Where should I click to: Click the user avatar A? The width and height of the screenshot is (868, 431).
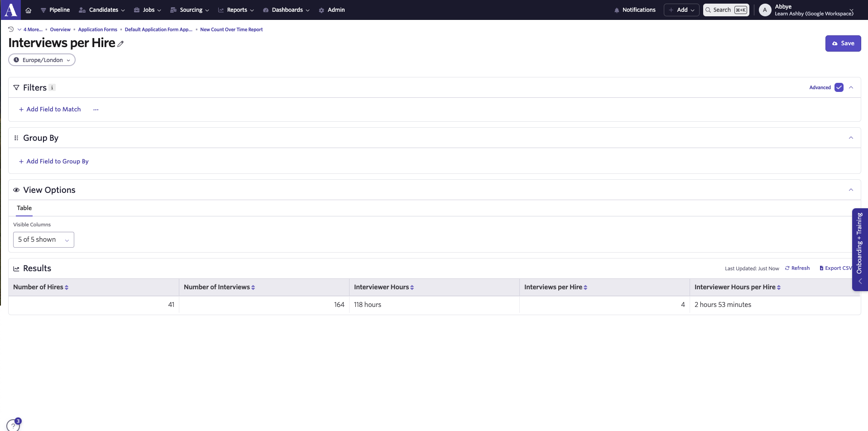(765, 10)
